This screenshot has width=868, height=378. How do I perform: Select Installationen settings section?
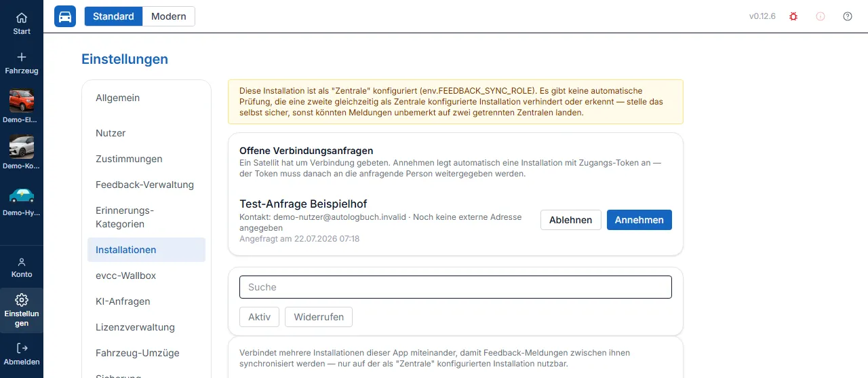pyautogui.click(x=146, y=250)
